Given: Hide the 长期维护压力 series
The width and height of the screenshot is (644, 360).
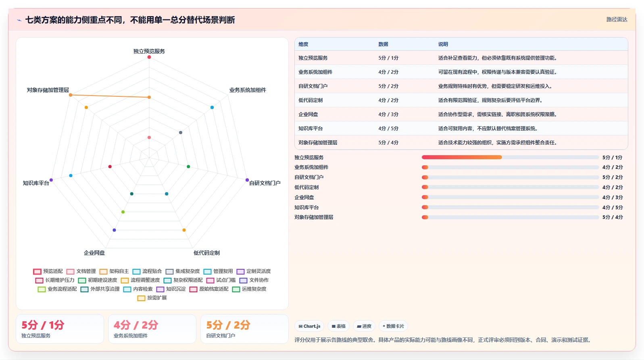Looking at the screenshot, I should 55,280.
